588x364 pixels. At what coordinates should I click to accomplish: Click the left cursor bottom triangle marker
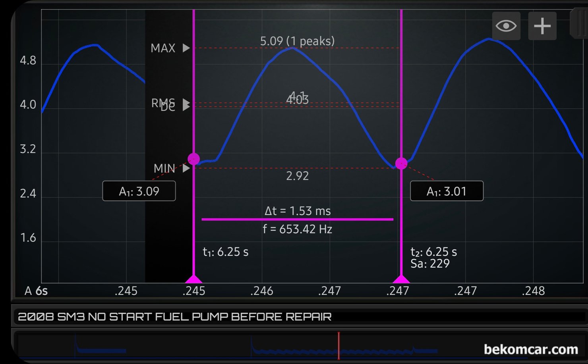pos(193,279)
